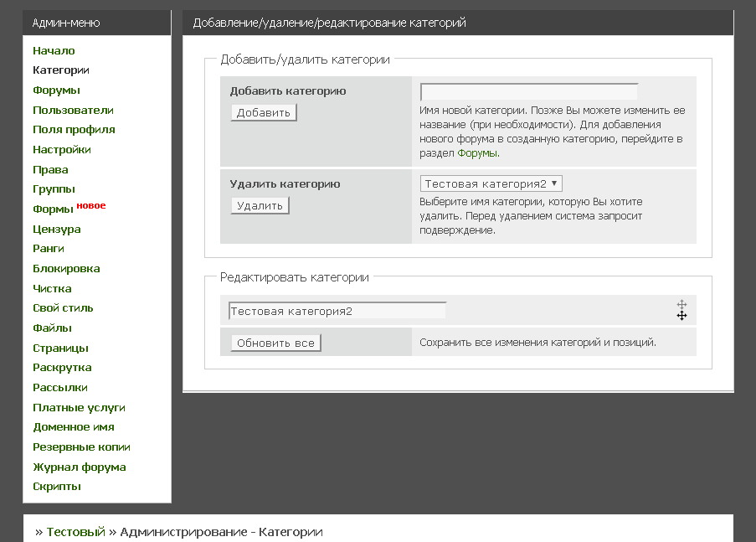Click the Обновить все button

(x=275, y=343)
